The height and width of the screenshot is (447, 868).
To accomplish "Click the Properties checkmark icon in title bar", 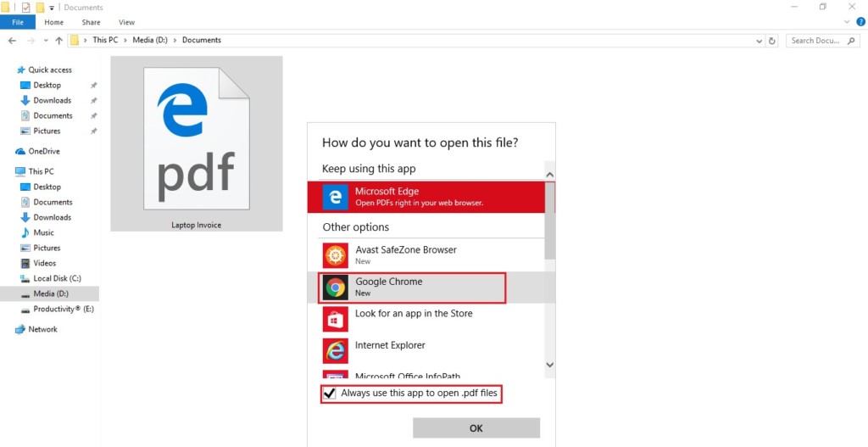I will [x=25, y=7].
